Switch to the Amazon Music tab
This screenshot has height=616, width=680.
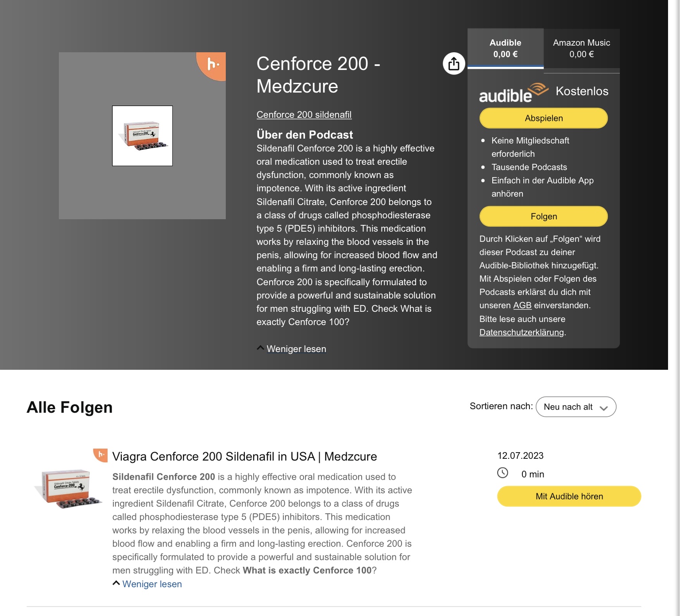581,48
